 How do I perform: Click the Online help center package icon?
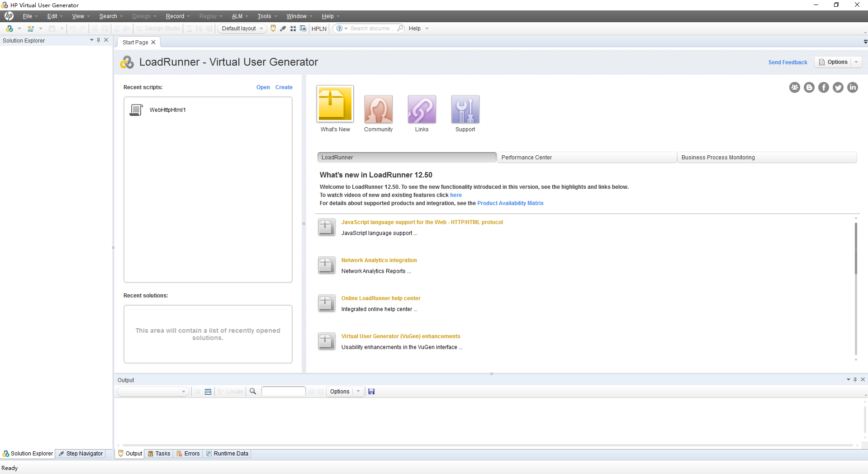click(327, 303)
